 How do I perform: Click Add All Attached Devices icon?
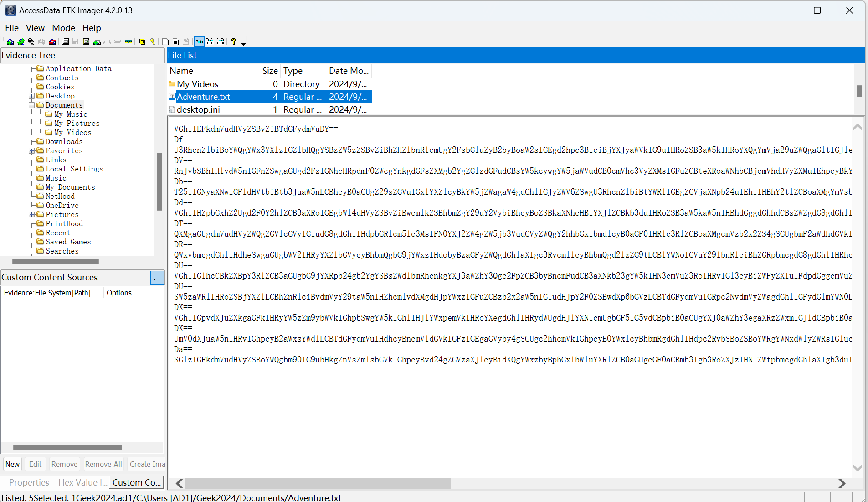pyautogui.click(x=21, y=41)
